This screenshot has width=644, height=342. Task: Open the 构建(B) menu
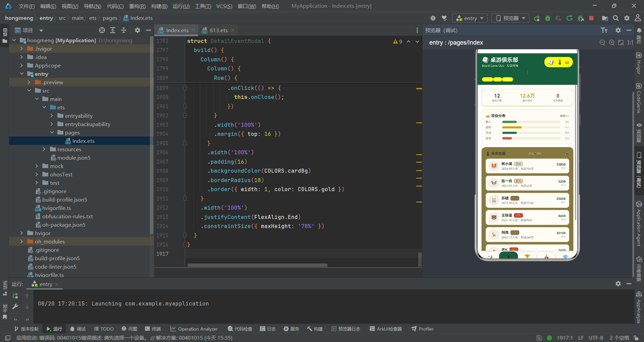point(159,6)
